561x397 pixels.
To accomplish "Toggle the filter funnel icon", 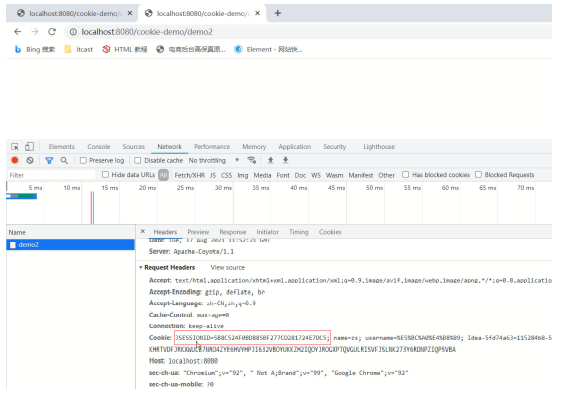I will coord(49,161).
